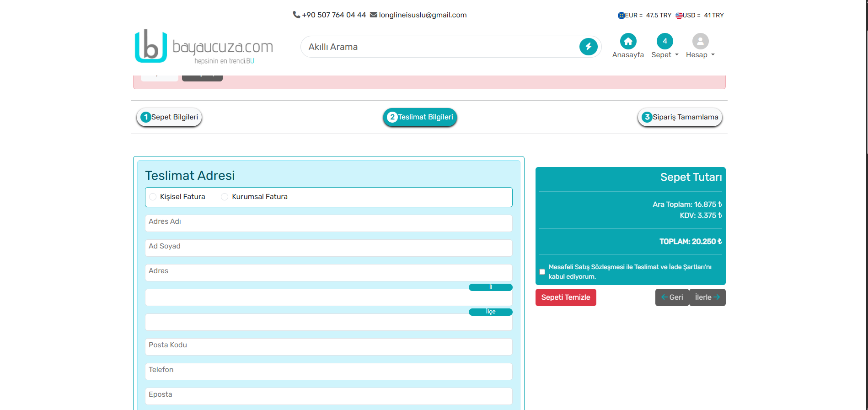Image resolution: width=868 pixels, height=410 pixels.
Task: Open the İlçe selection field
Action: (329, 322)
